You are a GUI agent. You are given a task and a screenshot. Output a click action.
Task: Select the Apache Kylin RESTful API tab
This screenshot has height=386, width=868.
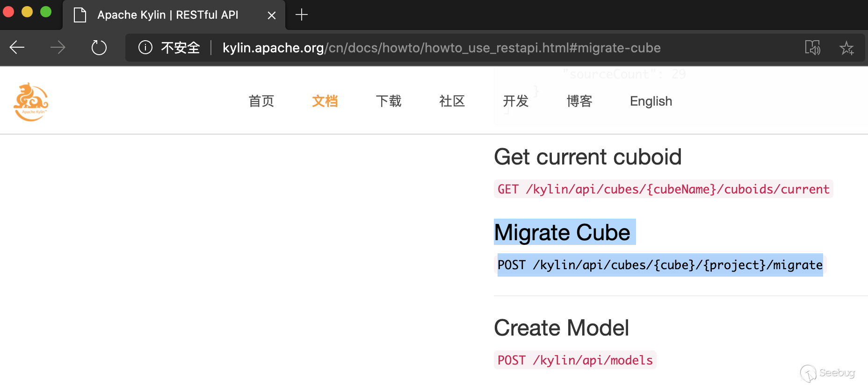point(167,15)
